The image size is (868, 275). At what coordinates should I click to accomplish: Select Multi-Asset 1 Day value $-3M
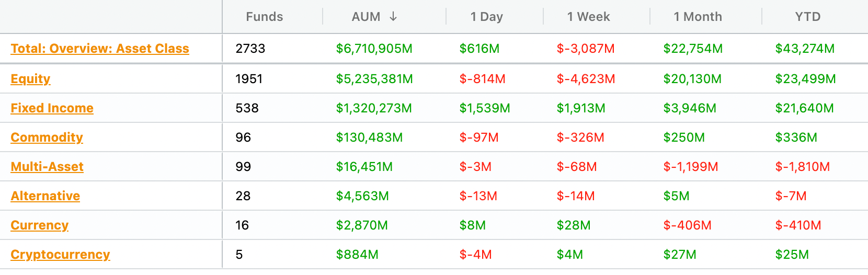(475, 167)
